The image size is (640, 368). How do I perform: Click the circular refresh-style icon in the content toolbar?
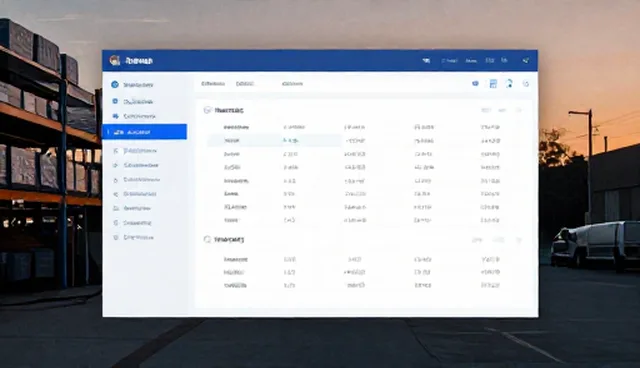coord(509,84)
